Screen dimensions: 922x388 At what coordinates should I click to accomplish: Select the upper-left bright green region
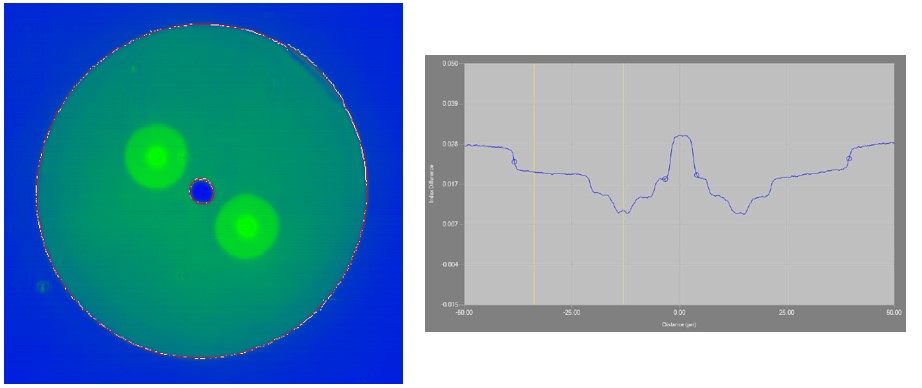[156, 156]
